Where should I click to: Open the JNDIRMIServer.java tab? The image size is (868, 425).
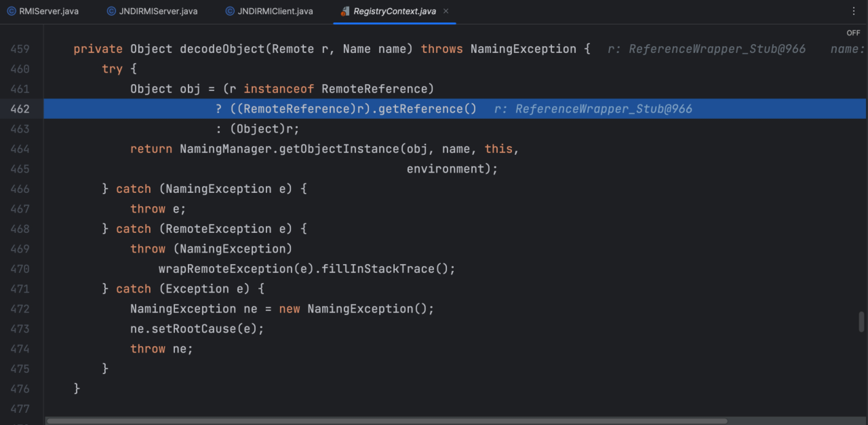(x=152, y=11)
